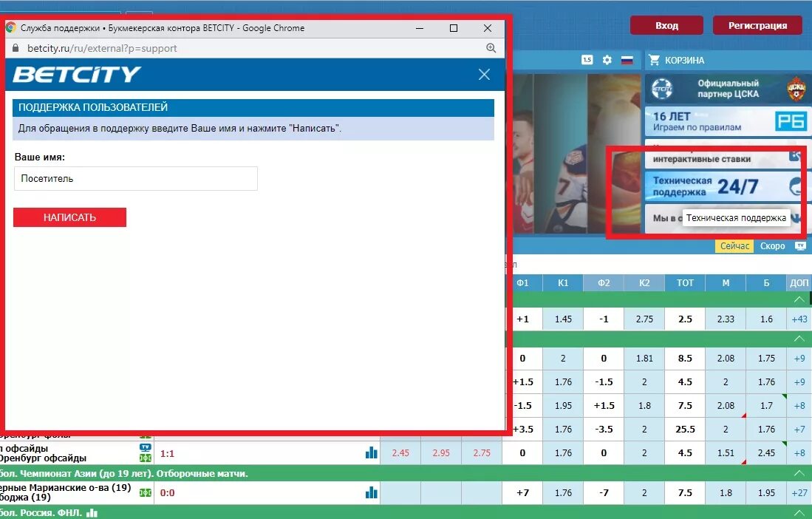Click the TV icon next to Скоро tab
The width and height of the screenshot is (812, 519).
[x=801, y=246]
